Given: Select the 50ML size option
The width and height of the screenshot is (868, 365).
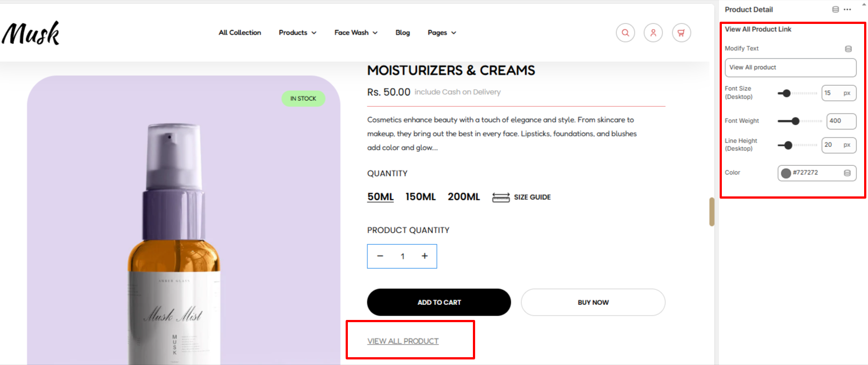Looking at the screenshot, I should click(x=380, y=197).
